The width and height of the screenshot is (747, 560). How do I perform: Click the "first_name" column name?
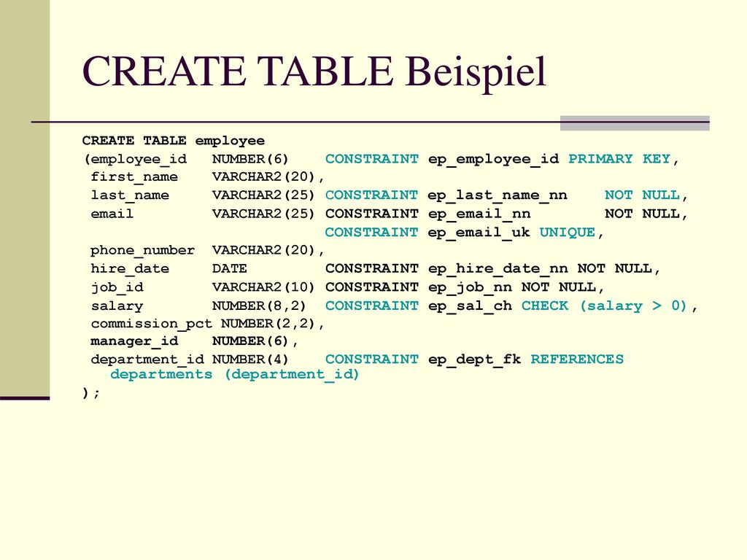pos(134,177)
